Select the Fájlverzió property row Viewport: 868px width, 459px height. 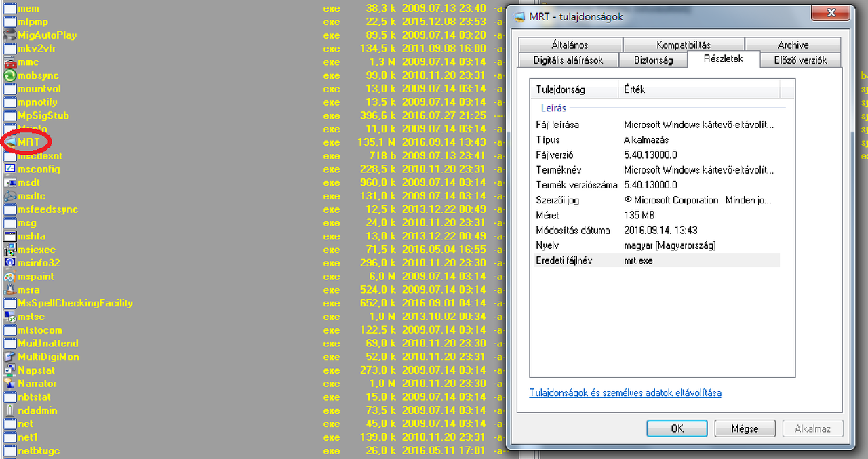pyautogui.click(x=656, y=155)
